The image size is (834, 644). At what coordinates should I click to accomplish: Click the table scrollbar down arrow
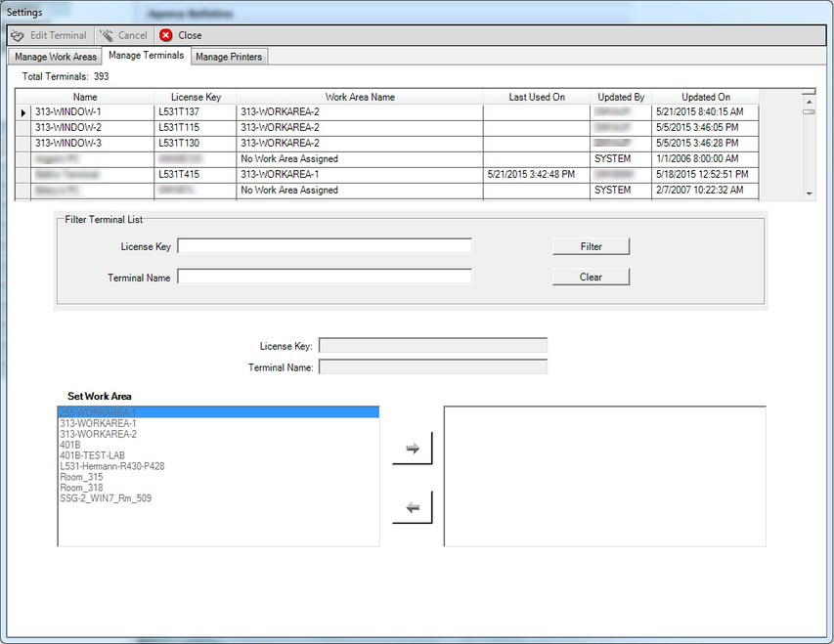(809, 194)
